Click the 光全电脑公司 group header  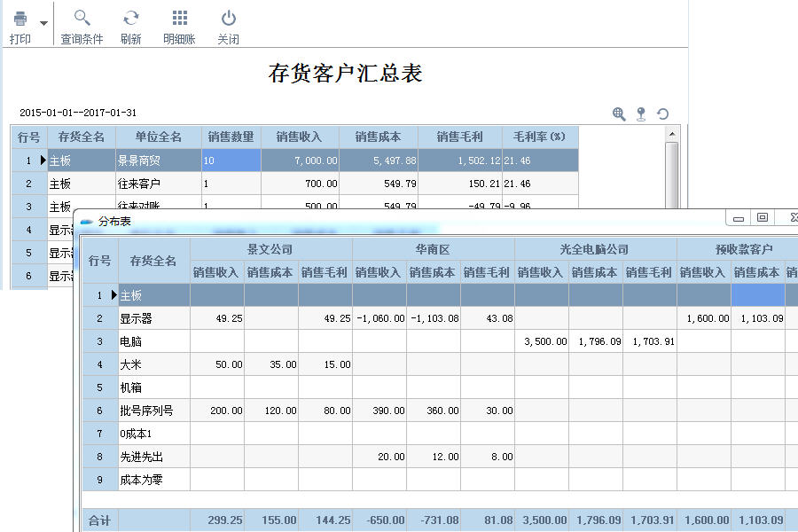596,249
